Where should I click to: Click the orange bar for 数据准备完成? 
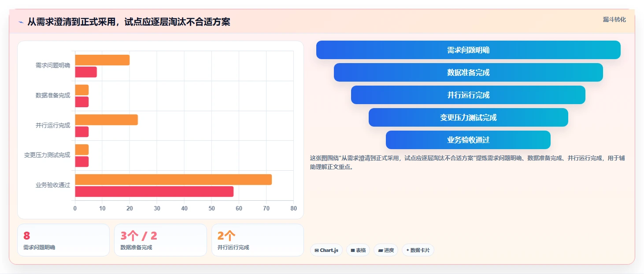[x=82, y=90]
